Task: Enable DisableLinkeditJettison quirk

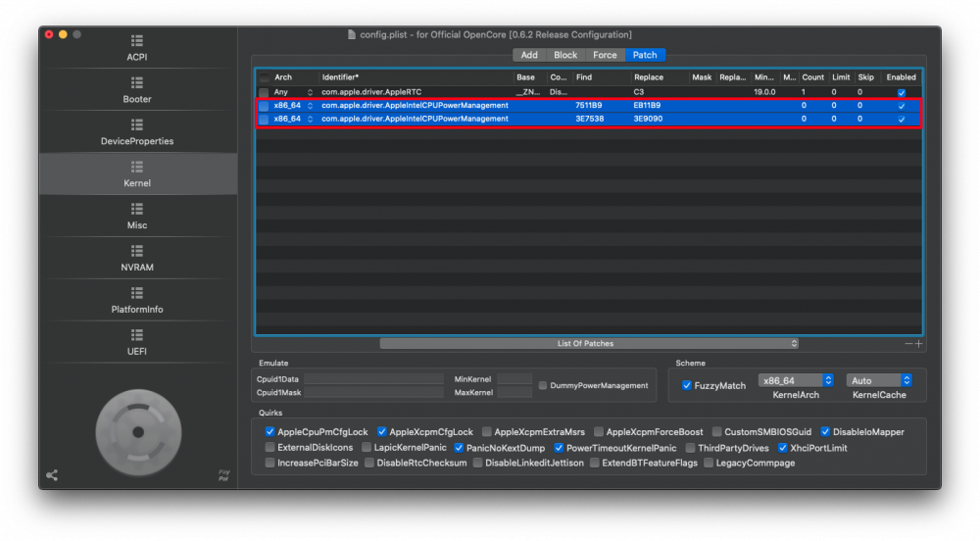Action: 477,463
